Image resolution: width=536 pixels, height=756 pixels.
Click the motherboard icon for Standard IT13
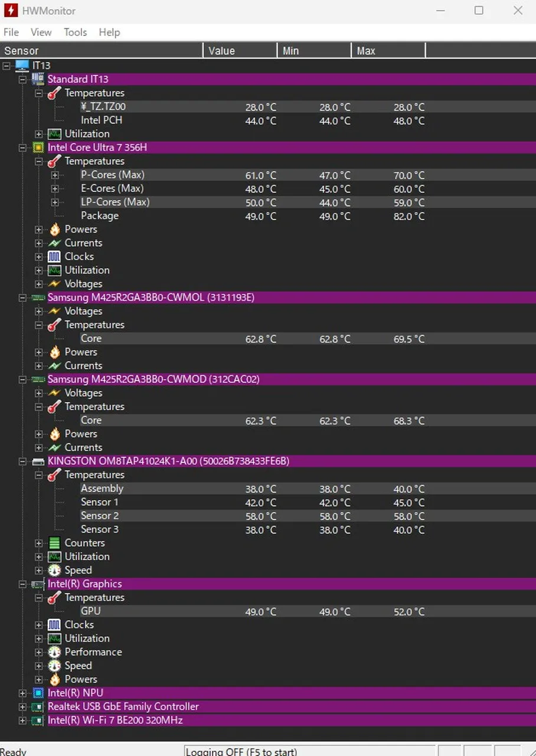(x=38, y=79)
